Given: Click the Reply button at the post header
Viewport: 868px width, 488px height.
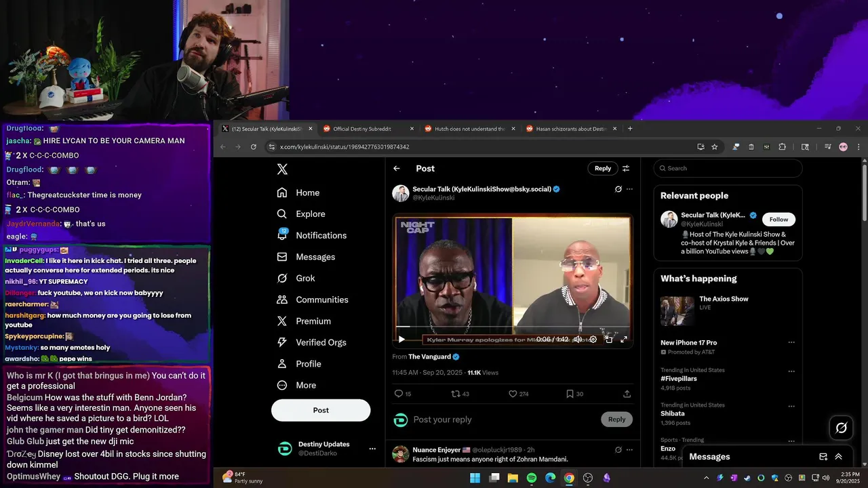Looking at the screenshot, I should pyautogui.click(x=603, y=168).
